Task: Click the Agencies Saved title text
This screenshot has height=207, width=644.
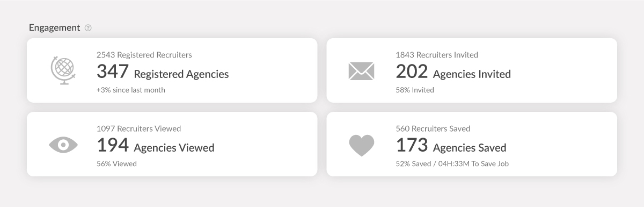Action: point(470,148)
